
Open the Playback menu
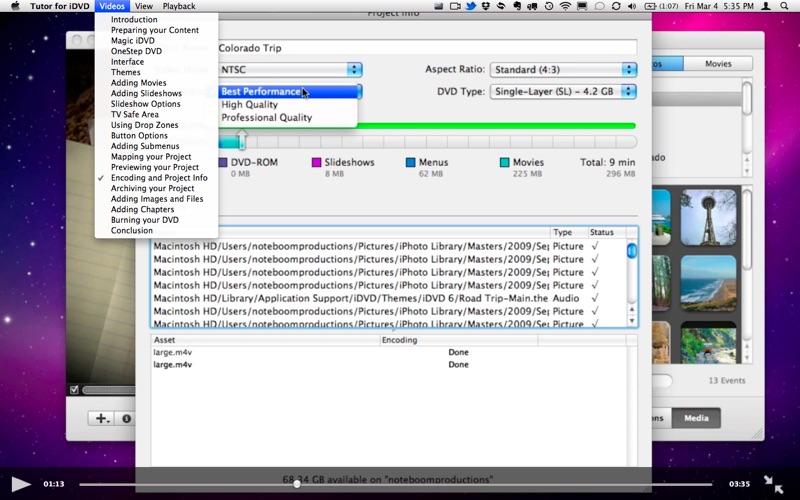click(x=179, y=6)
